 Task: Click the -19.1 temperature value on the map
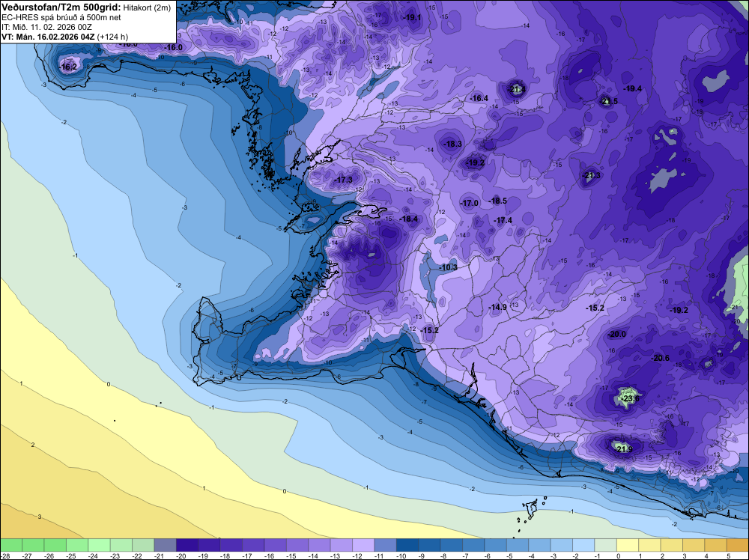click(x=413, y=18)
